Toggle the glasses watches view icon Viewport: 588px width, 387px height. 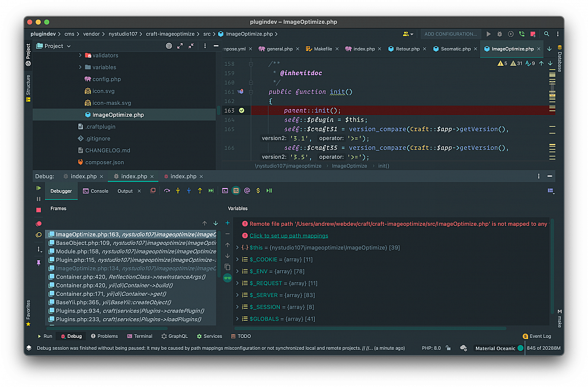coord(227,278)
